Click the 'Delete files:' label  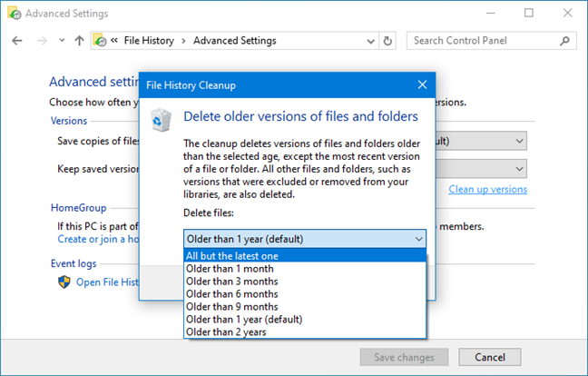coord(209,213)
